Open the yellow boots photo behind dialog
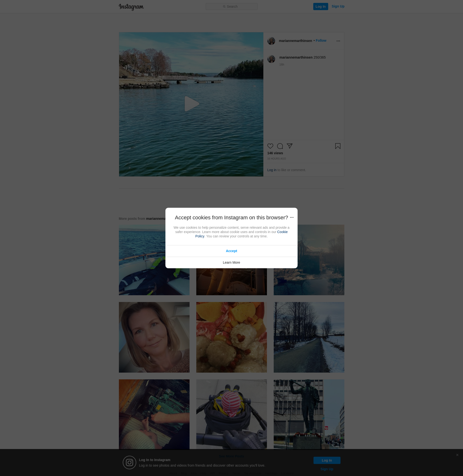The image size is (463, 476). tap(231, 282)
